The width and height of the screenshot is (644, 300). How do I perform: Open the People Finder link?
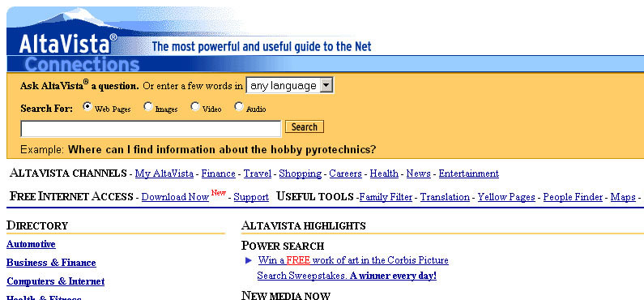click(x=573, y=197)
